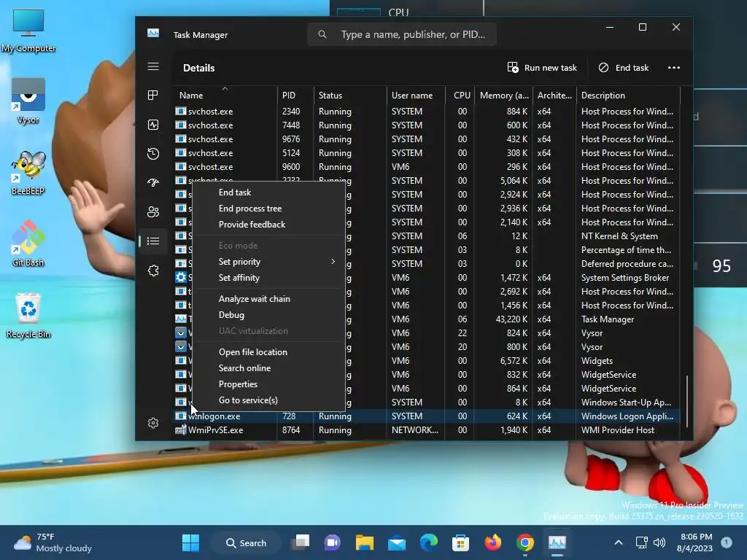Select the winlogon.exe process row
747x560 pixels.
427,416
